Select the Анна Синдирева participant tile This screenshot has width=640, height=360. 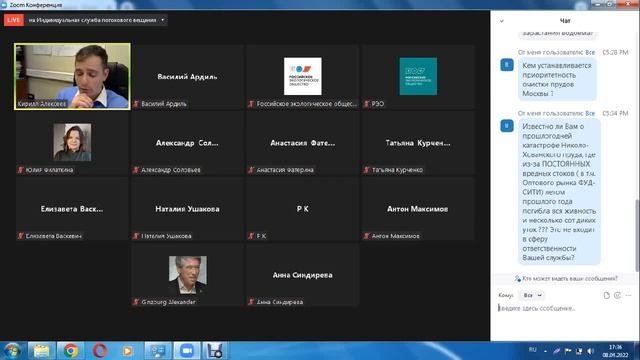coord(302,275)
